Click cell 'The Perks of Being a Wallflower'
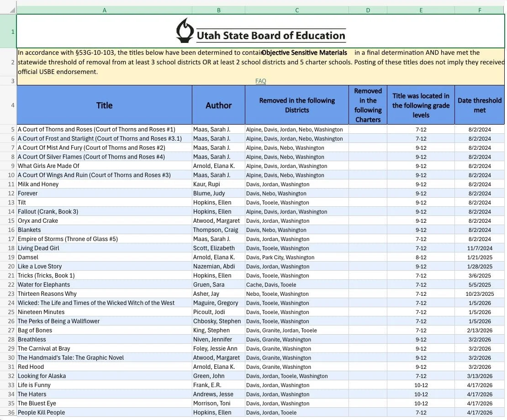This screenshot has width=507, height=420. coord(104,321)
